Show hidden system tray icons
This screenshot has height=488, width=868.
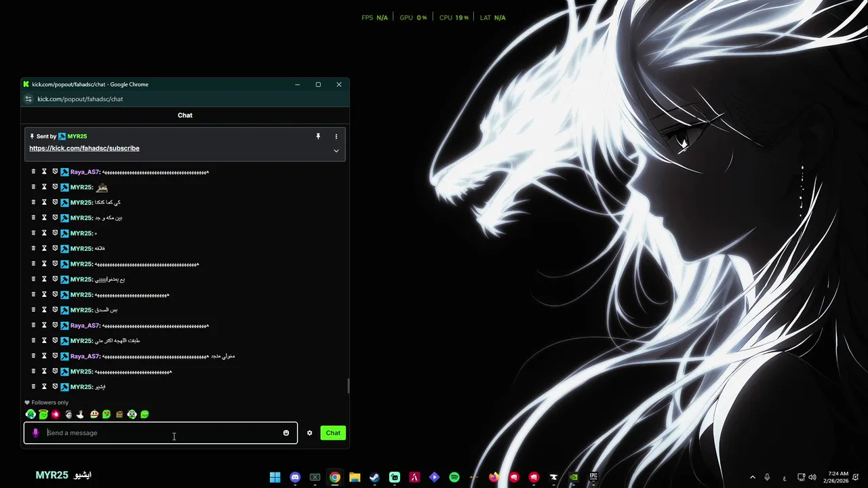(752, 477)
